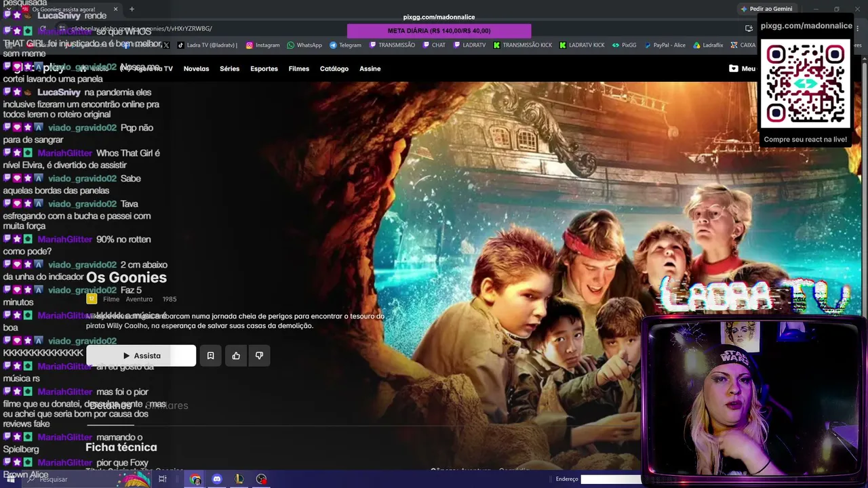
Task: Open the LADRATV Twitch bookmark
Action: (x=469, y=45)
